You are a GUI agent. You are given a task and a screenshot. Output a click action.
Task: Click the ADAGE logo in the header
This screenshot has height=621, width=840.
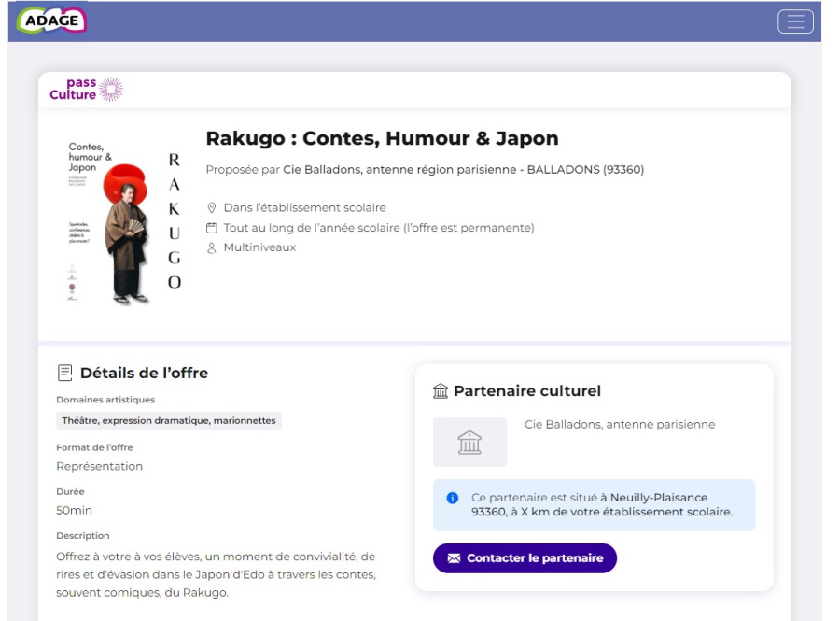click(51, 21)
